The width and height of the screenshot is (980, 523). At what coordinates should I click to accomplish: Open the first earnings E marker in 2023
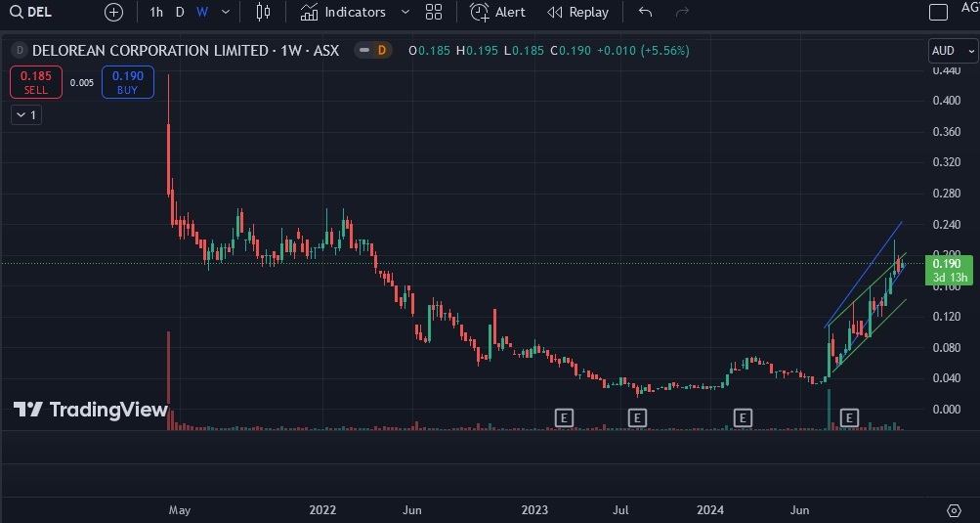click(x=564, y=417)
